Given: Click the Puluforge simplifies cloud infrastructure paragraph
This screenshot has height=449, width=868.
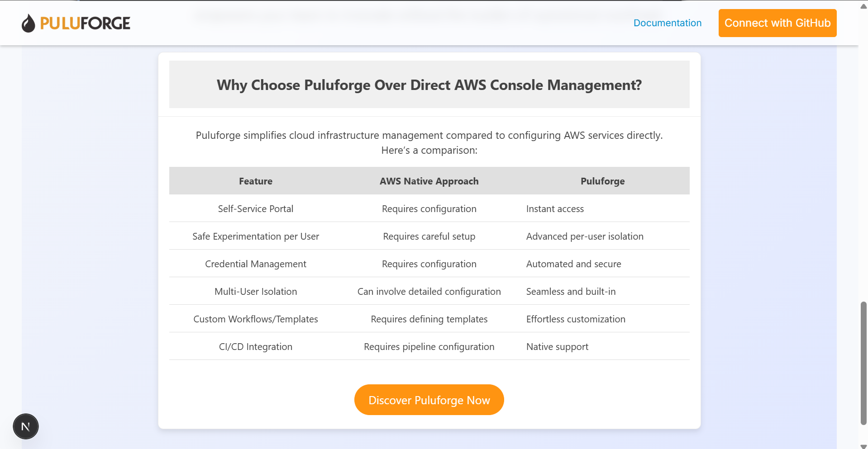Looking at the screenshot, I should click(429, 142).
